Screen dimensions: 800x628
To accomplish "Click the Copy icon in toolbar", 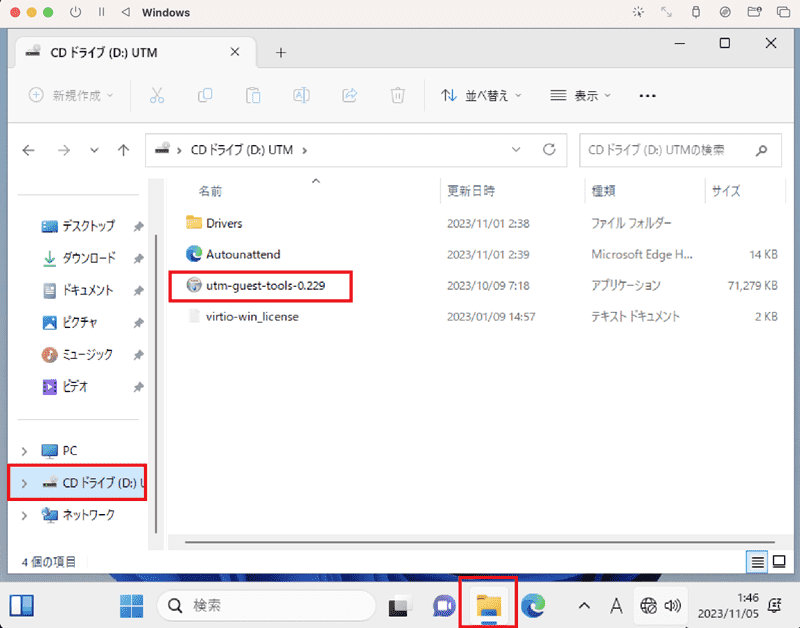I will (x=205, y=95).
